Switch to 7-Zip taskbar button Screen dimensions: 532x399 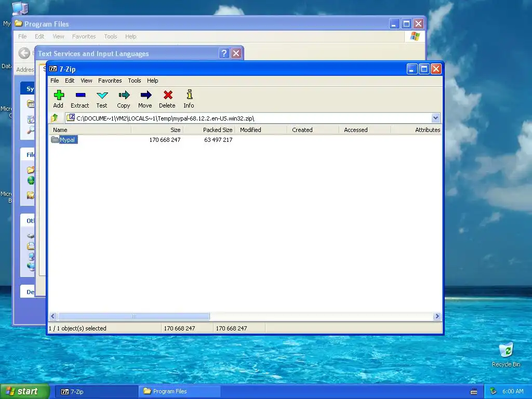point(96,392)
